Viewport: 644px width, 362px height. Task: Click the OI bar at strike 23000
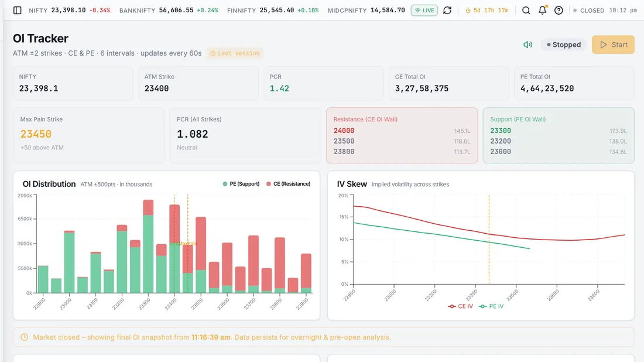tap(70, 262)
